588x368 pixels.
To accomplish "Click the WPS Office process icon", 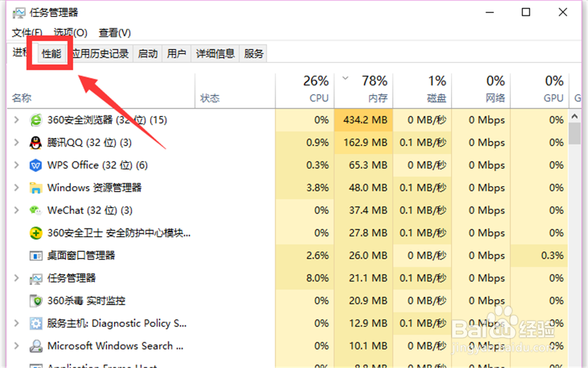I will click(36, 165).
